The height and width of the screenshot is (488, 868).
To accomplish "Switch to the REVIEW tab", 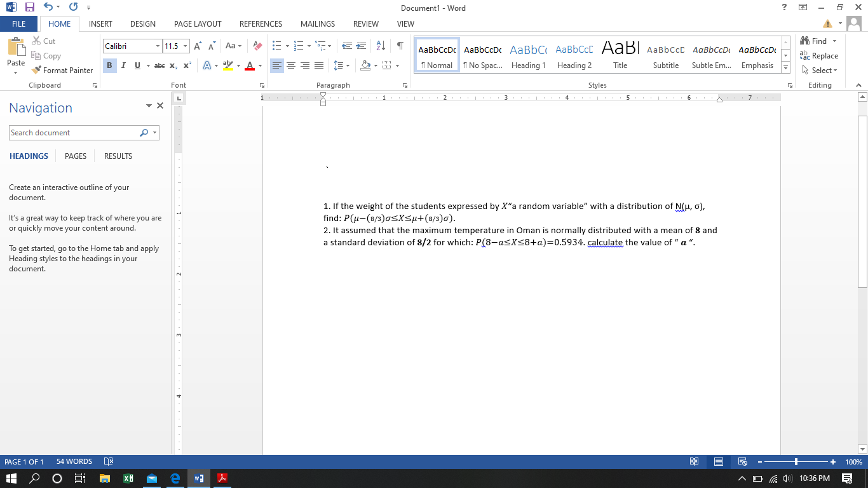I will coord(366,24).
